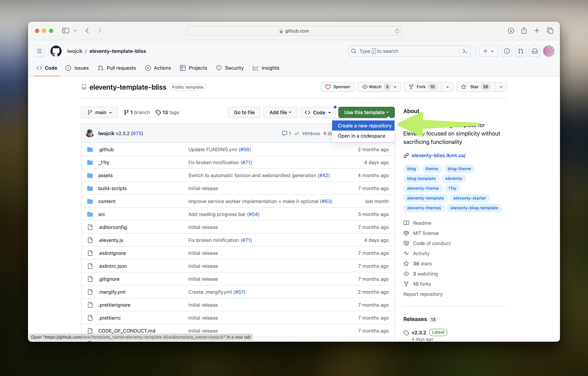Click the blog-theme topic tag
The width and height of the screenshot is (588, 376).
tap(459, 168)
